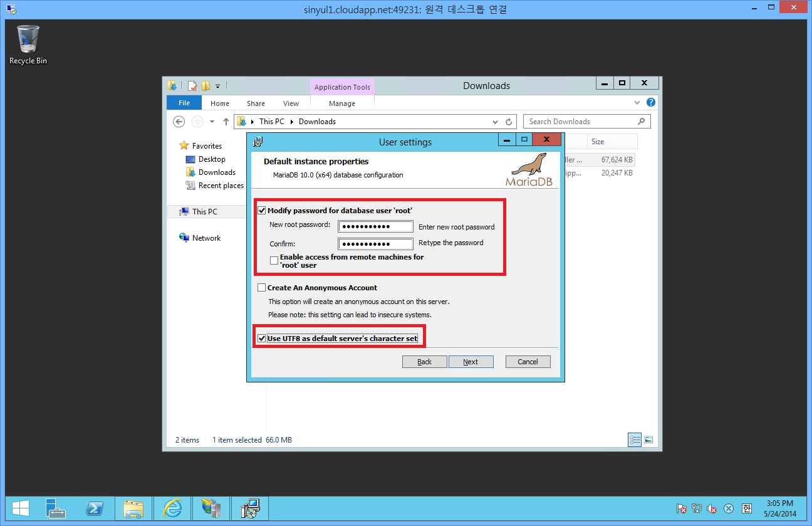Image resolution: width=812 pixels, height=526 pixels.
Task: Launch PowerShell from the taskbar
Action: (x=95, y=508)
